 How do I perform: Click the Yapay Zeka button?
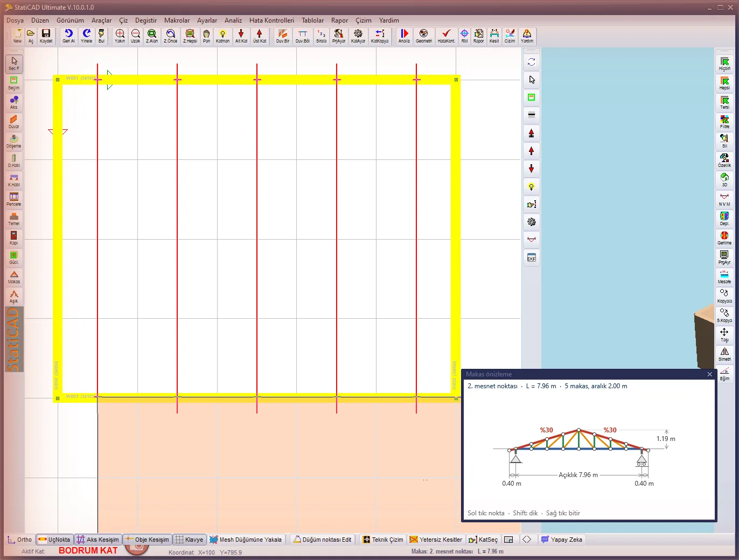point(562,540)
